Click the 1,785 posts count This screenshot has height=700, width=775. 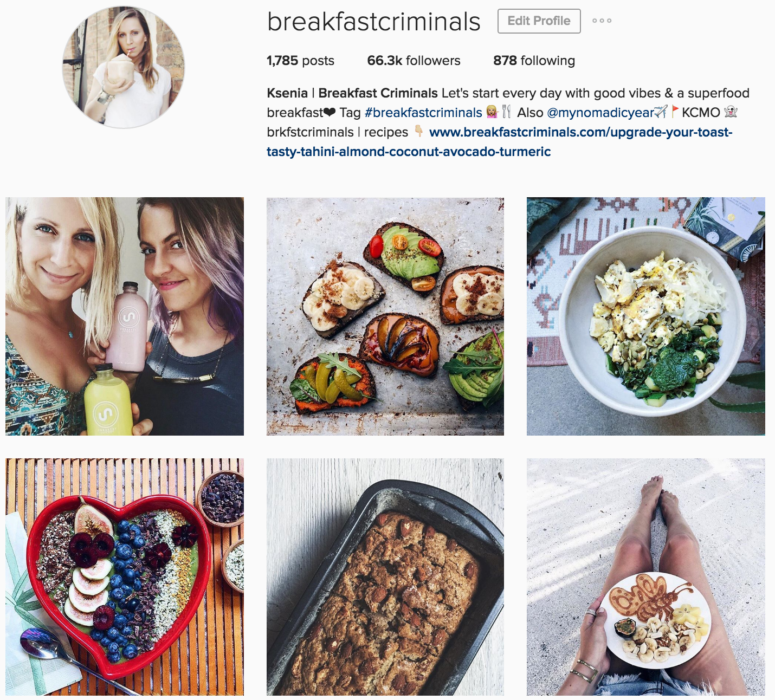300,61
